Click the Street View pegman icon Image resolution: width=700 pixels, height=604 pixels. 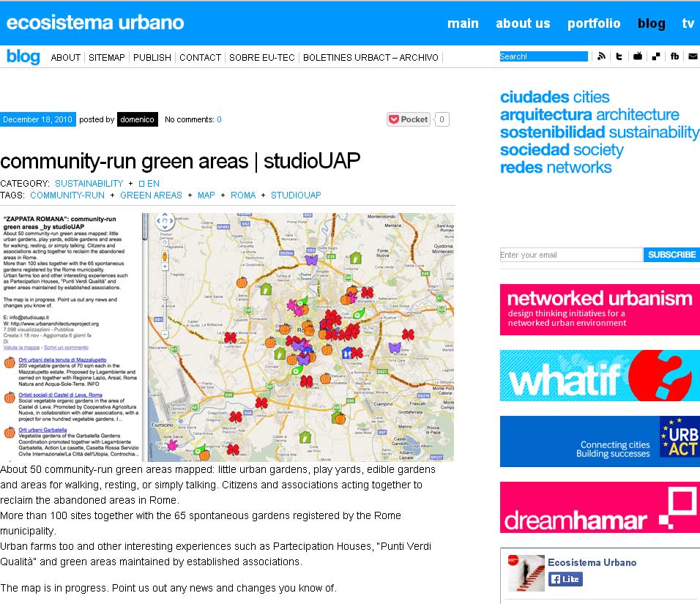[x=165, y=256]
